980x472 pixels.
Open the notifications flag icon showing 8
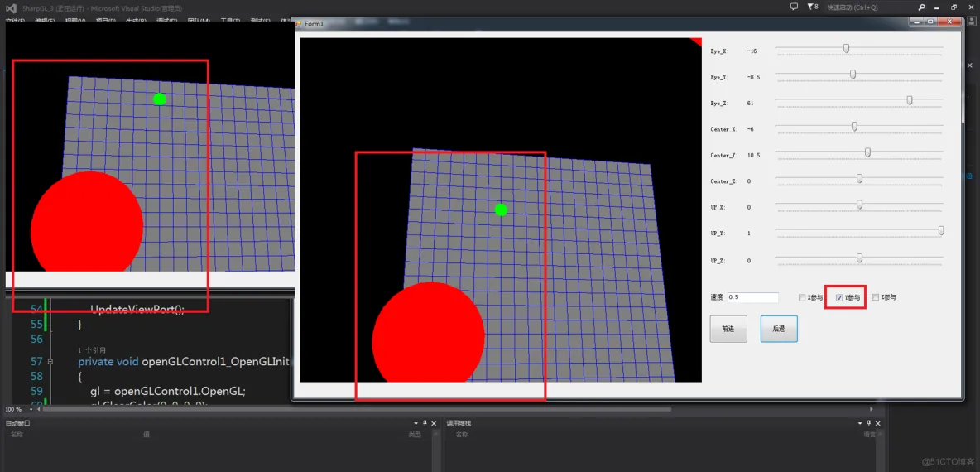812,7
